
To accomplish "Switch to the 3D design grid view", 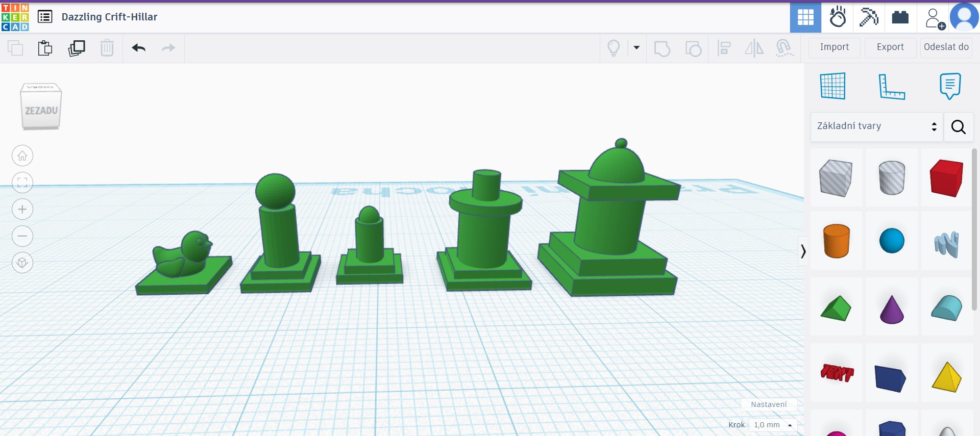I will click(805, 17).
